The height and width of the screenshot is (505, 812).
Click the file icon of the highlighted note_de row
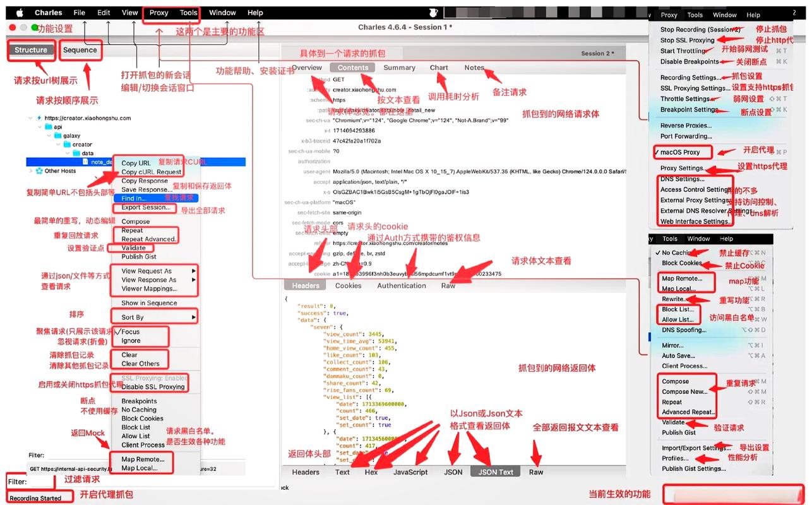click(x=86, y=162)
